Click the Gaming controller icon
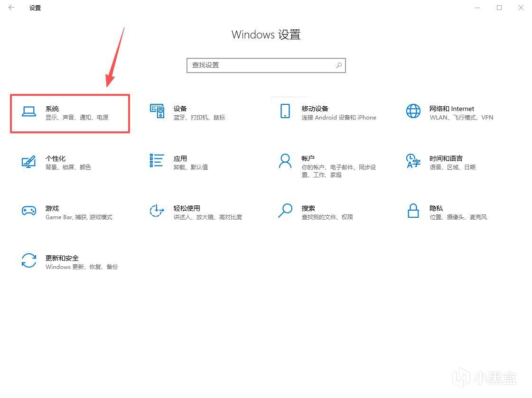This screenshot has height=398, width=532. [29, 211]
